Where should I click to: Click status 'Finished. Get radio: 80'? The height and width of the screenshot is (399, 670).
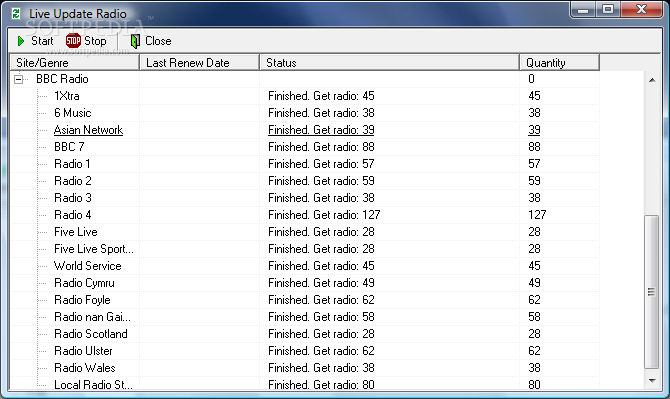[321, 385]
